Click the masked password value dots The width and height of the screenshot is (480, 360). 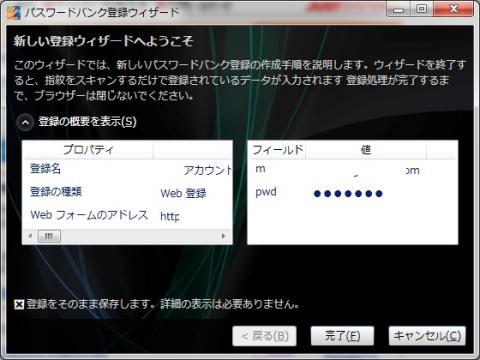[x=348, y=194]
